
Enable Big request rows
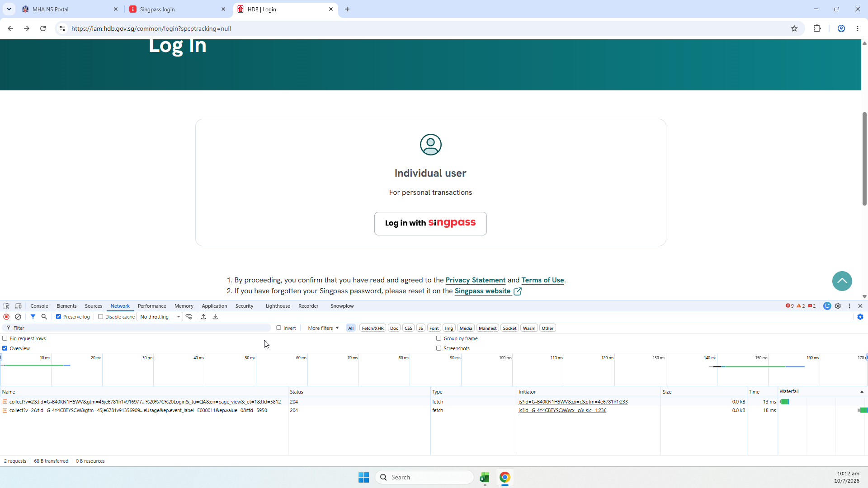click(x=5, y=338)
